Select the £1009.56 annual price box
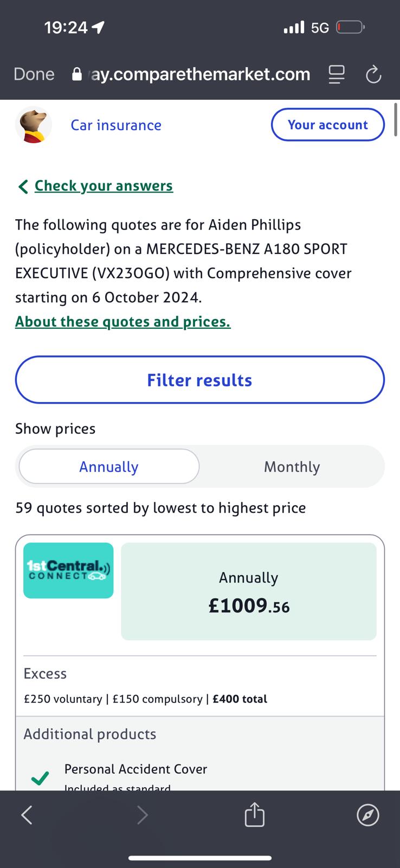Screen dimensions: 400x868 pyautogui.click(x=248, y=591)
